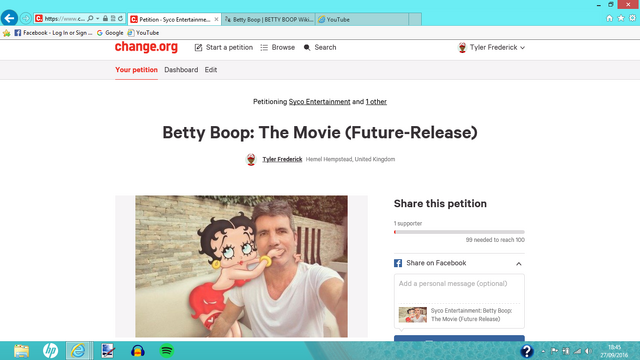Open File Explorer from the taskbar
This screenshot has height=360, width=640.
coord(21,351)
